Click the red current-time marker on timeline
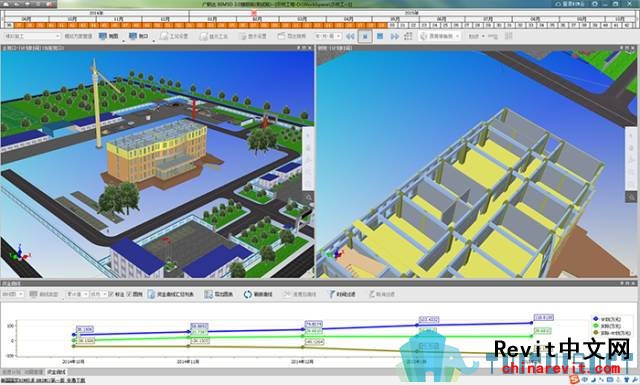 253,13
